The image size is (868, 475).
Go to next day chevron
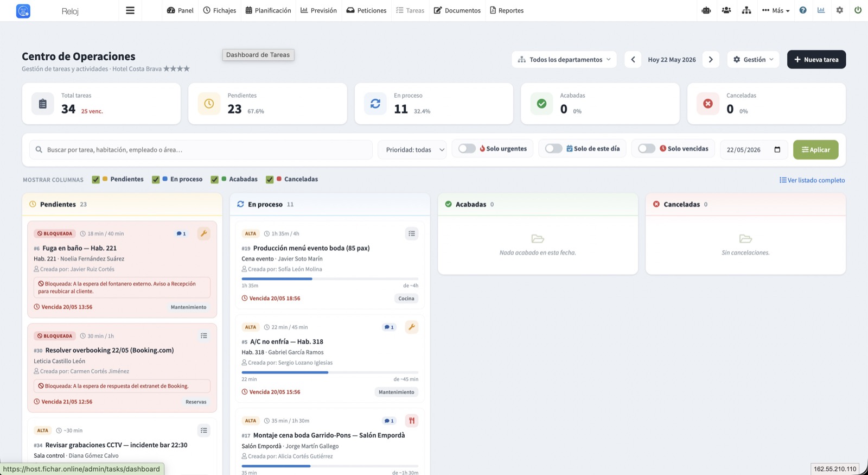click(x=711, y=60)
